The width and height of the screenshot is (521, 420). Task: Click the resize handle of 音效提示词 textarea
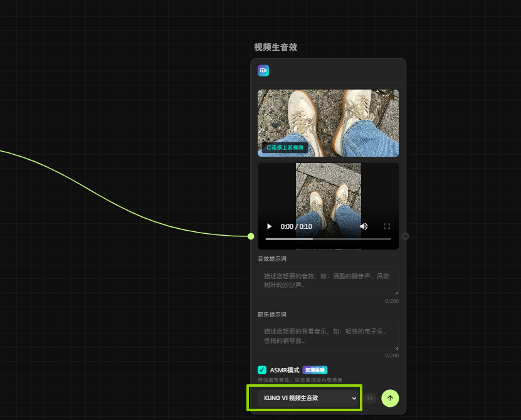pos(396,291)
